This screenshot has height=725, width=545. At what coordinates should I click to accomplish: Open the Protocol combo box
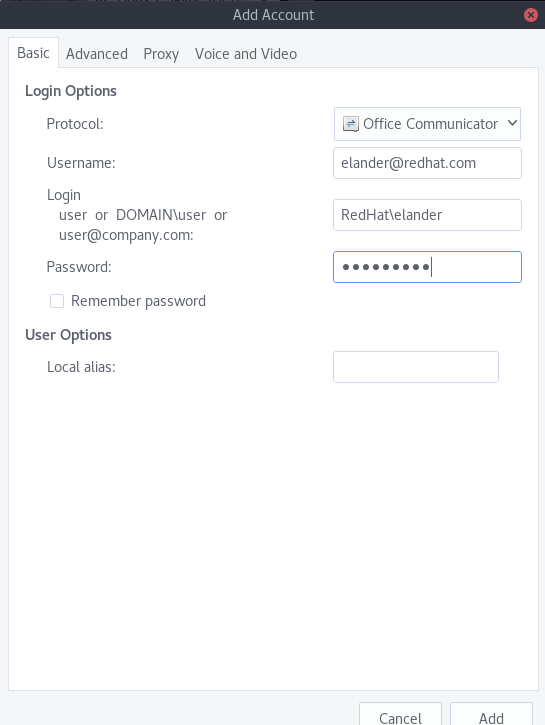427,124
